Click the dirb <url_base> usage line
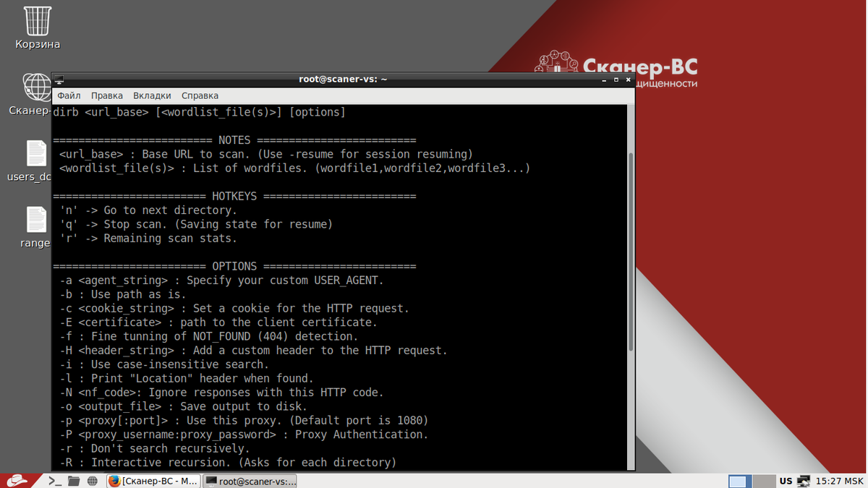This screenshot has height=488, width=868. click(x=200, y=112)
